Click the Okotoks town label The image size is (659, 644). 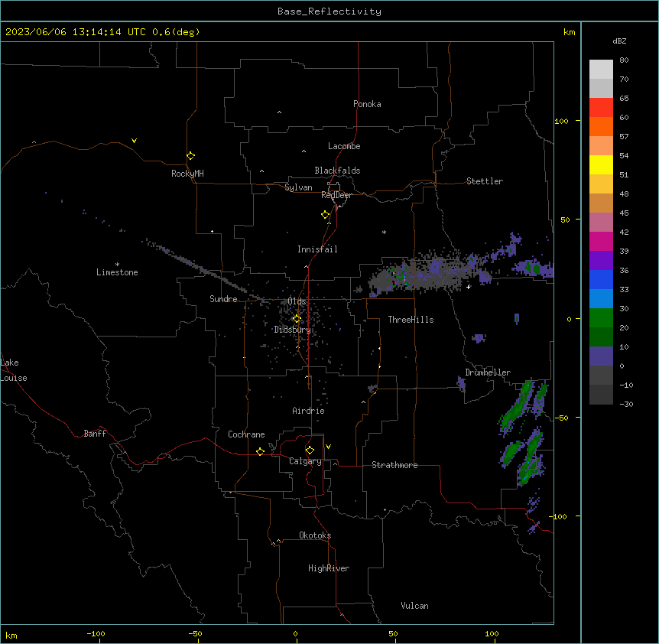pyautogui.click(x=315, y=535)
